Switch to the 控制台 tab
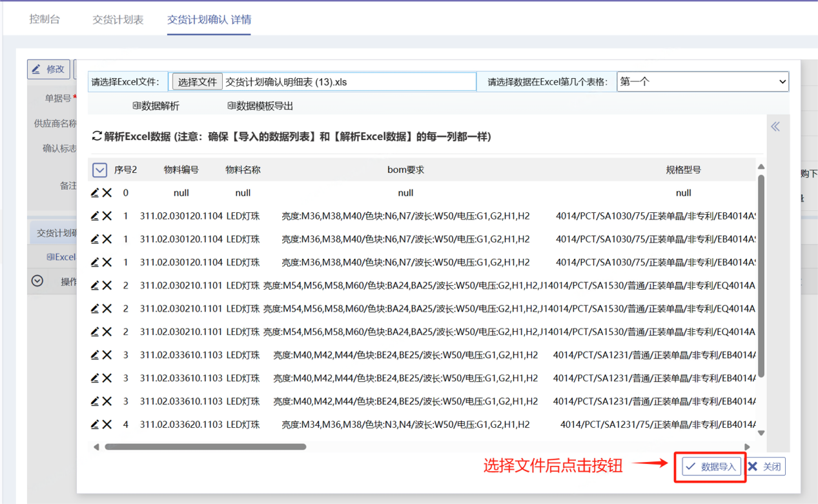 tap(45, 19)
